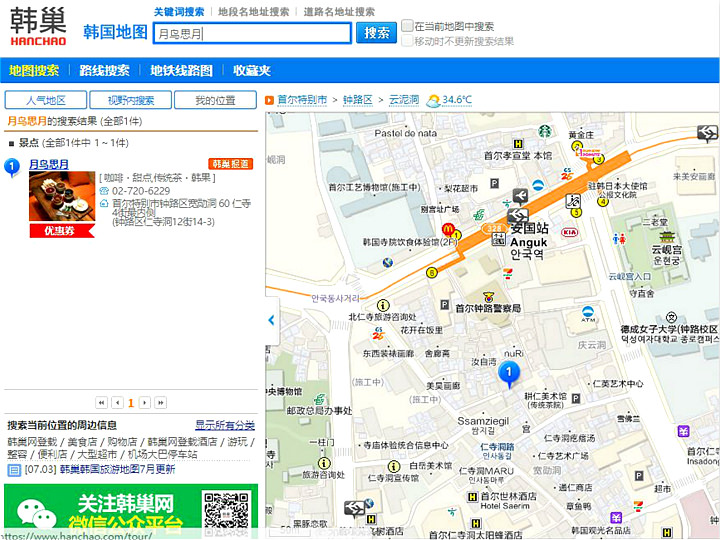Click the numbered 1 result marker in list
Screen dimensions: 720x540
click(x=12, y=166)
